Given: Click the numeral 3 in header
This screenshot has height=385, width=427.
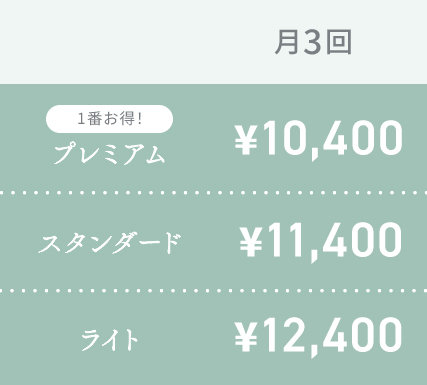Looking at the screenshot, I should pyautogui.click(x=313, y=42).
